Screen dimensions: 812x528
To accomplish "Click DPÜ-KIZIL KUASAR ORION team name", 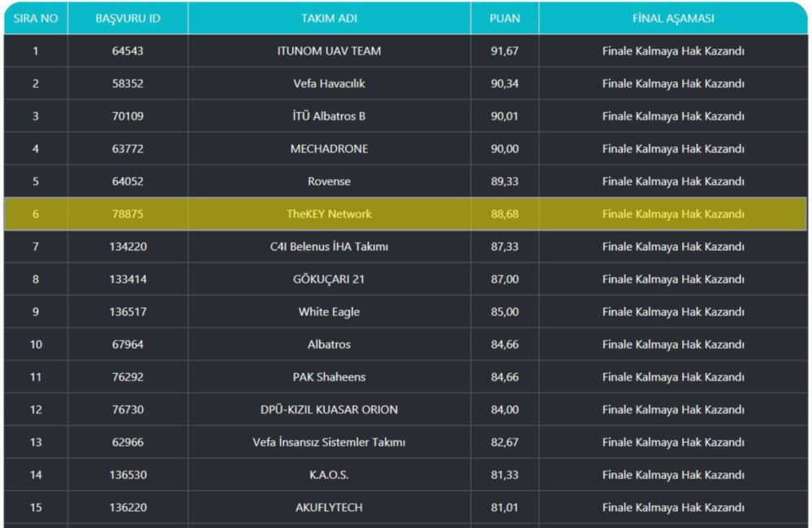I will [329, 409].
